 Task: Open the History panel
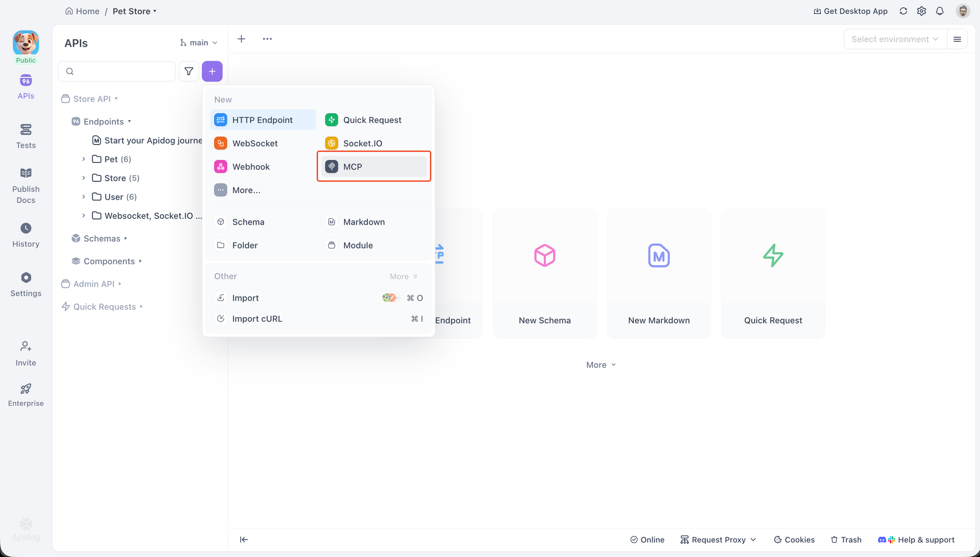pos(25,234)
